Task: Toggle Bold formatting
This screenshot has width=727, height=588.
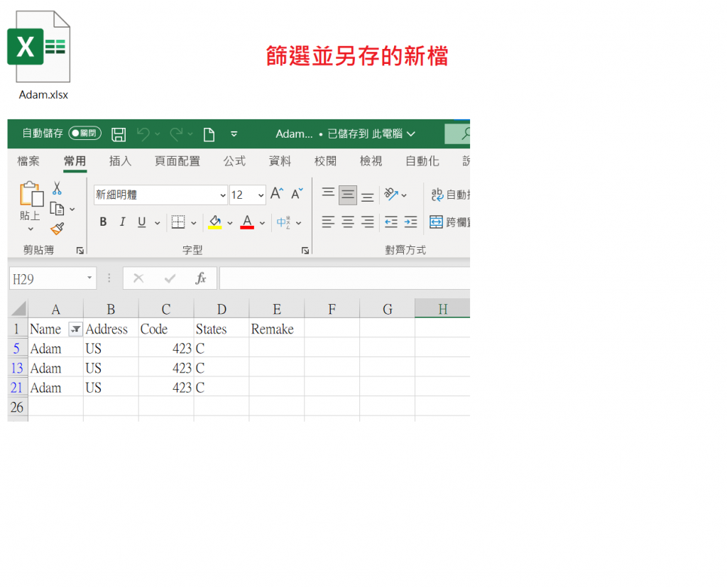Action: [104, 222]
